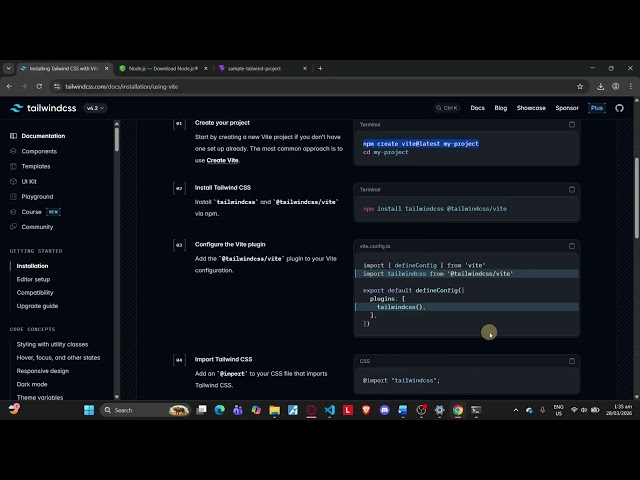Reload the page
640x480 pixels.
[x=39, y=87]
